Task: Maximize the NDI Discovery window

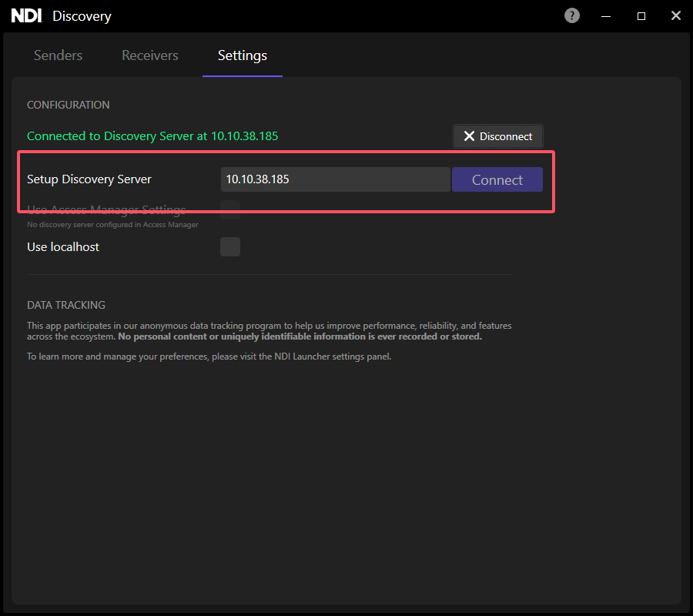Action: [641, 16]
